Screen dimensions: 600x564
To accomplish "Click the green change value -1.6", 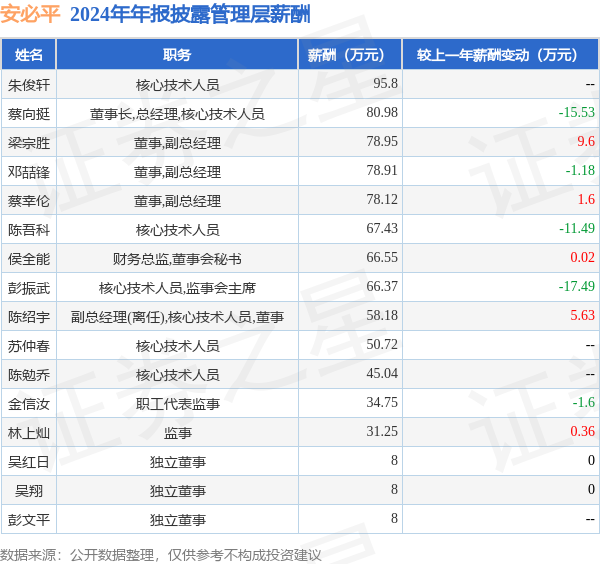I will [584, 402].
